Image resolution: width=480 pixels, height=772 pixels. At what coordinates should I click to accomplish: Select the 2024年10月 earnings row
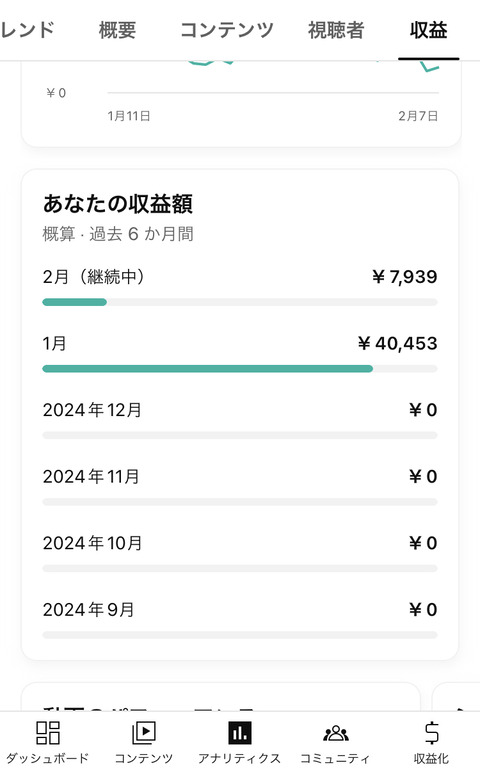point(240,554)
